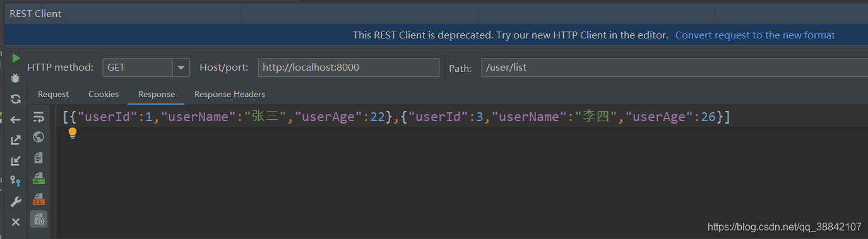Click the import request icon
This screenshot has width=868, height=239.
pos(16,161)
